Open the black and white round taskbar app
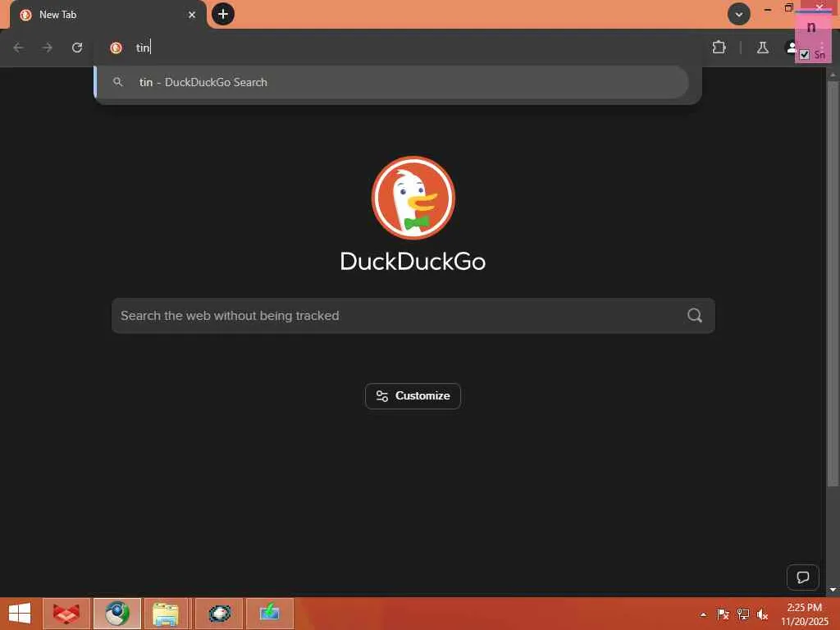This screenshot has width=840, height=630. coord(219,614)
